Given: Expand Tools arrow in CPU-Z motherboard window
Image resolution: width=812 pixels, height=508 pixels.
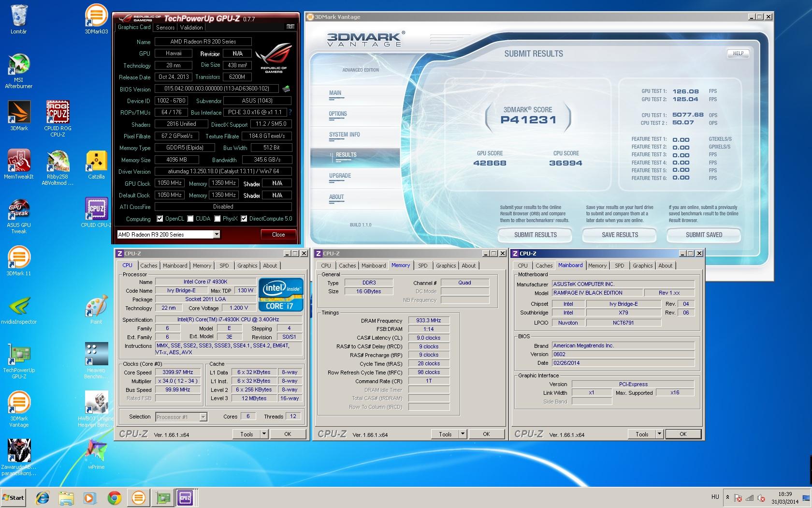Looking at the screenshot, I should tap(659, 434).
